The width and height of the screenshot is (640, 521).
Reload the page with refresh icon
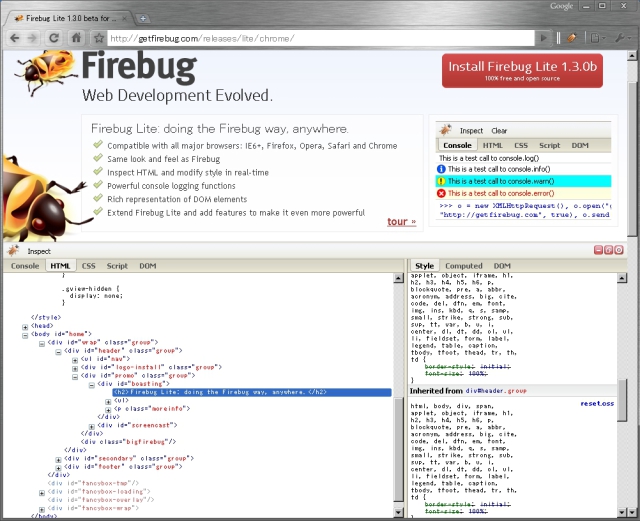[53, 38]
